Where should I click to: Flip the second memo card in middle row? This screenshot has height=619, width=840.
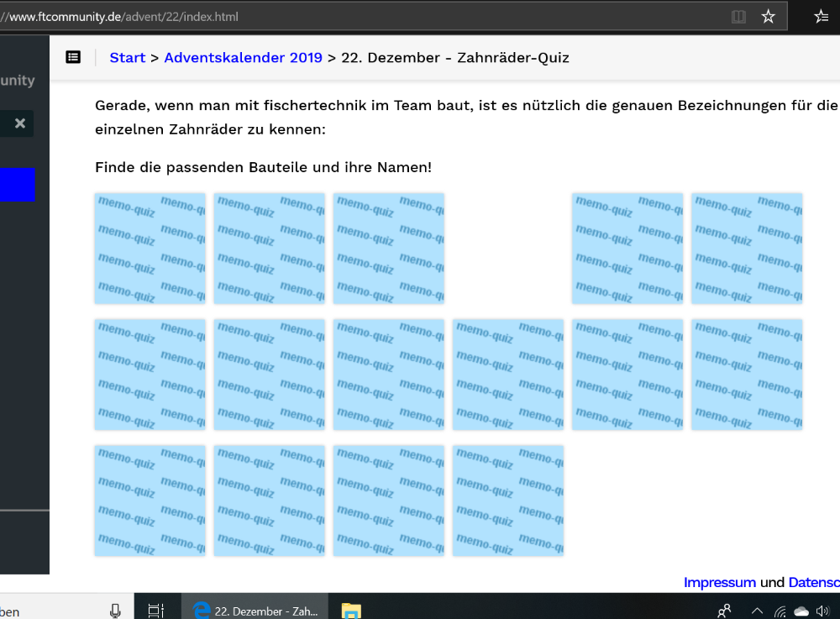pyautogui.click(x=270, y=375)
